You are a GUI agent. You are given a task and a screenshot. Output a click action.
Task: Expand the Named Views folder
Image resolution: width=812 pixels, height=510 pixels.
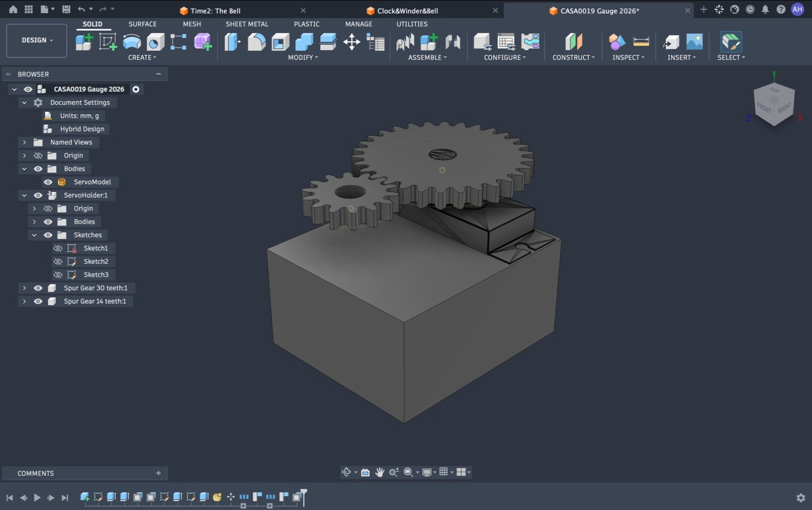coord(24,143)
